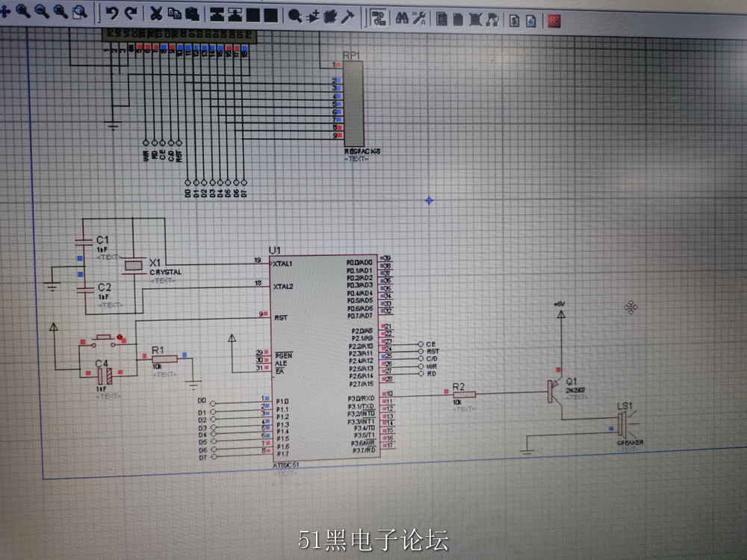Click the Zoom In magnifier icon

click(23, 10)
